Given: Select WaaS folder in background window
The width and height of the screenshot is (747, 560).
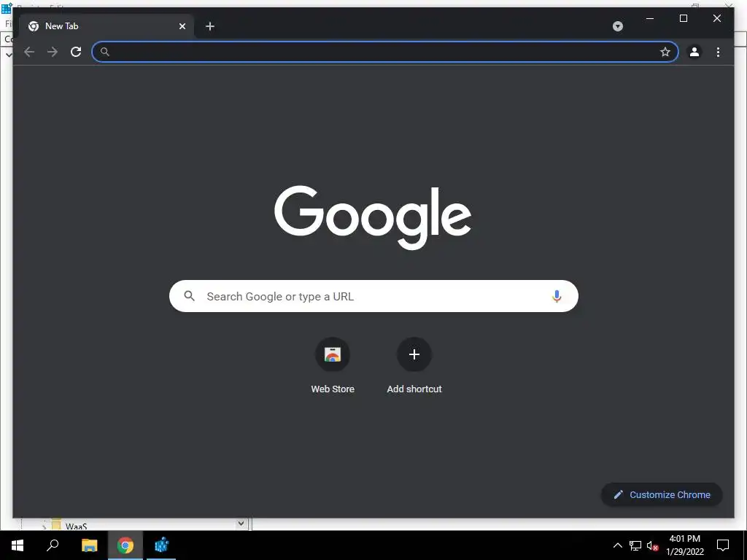Looking at the screenshot, I should (76, 526).
